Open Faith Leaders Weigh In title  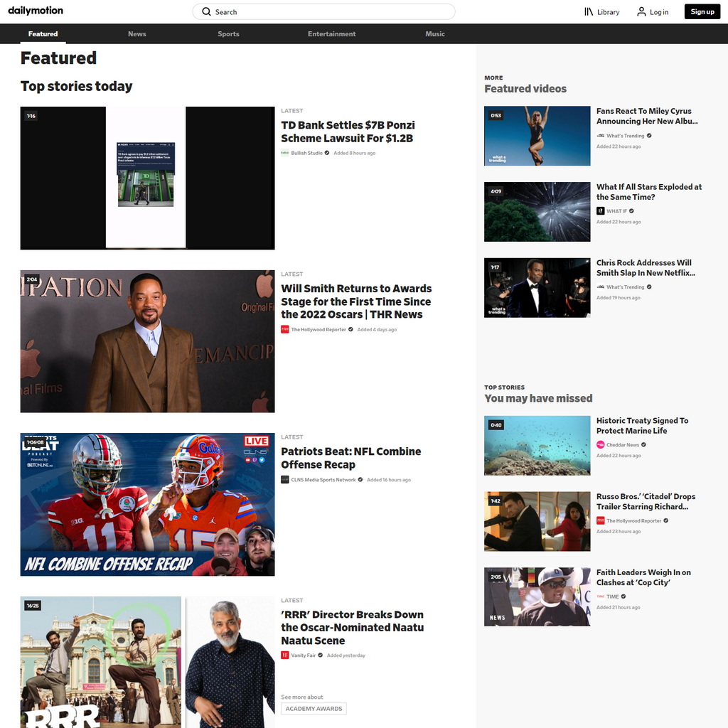643,577
